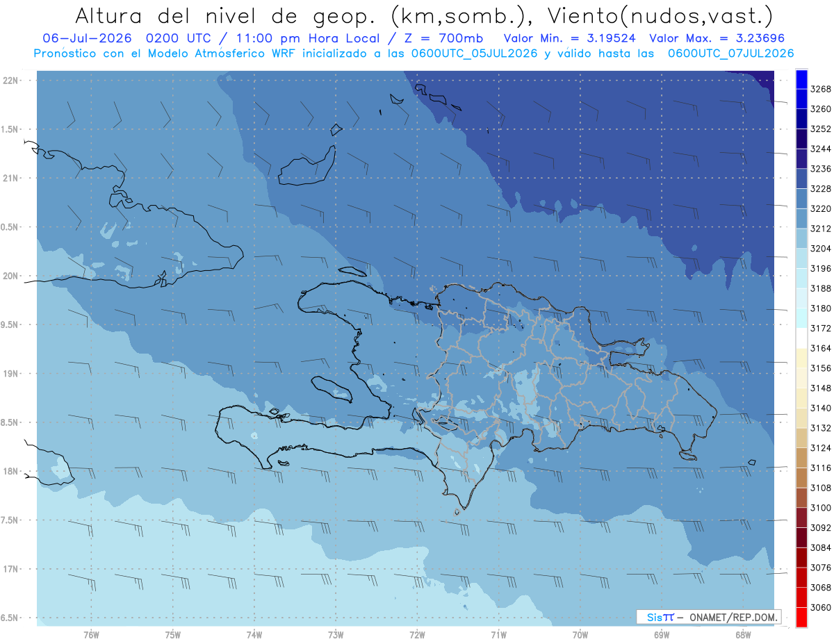Select the light cyan swatch between 3172 and 3180
The width and height of the screenshot is (834, 644).
[x=801, y=317]
